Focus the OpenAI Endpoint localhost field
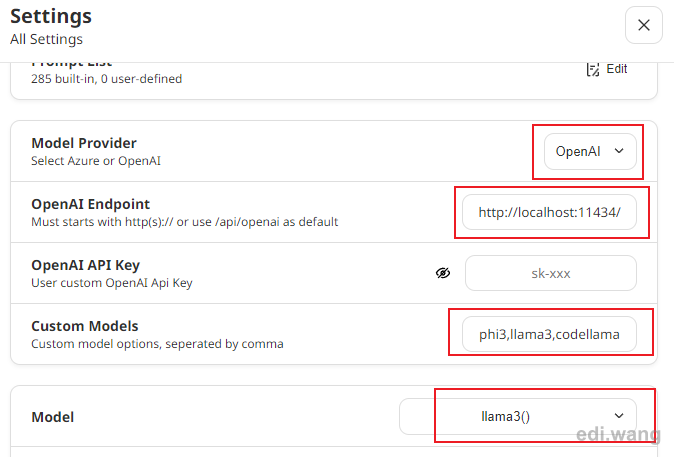 pos(549,212)
